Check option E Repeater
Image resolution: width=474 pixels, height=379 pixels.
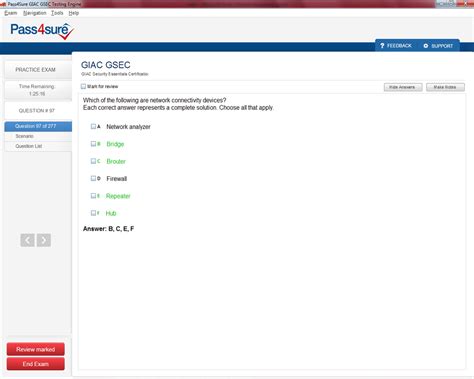pyautogui.click(x=93, y=196)
